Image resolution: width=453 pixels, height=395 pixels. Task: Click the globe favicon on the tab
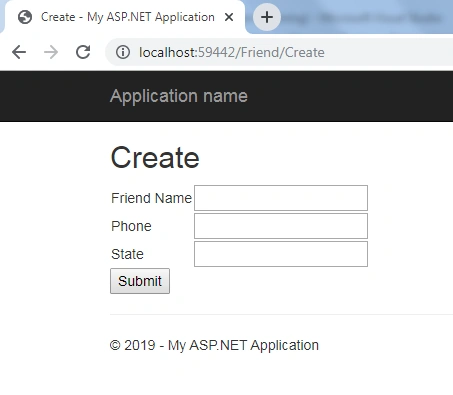(25, 17)
